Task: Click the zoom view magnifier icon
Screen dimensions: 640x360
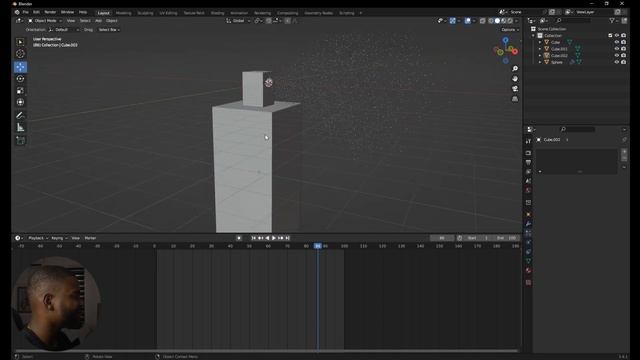Action: 515,69
